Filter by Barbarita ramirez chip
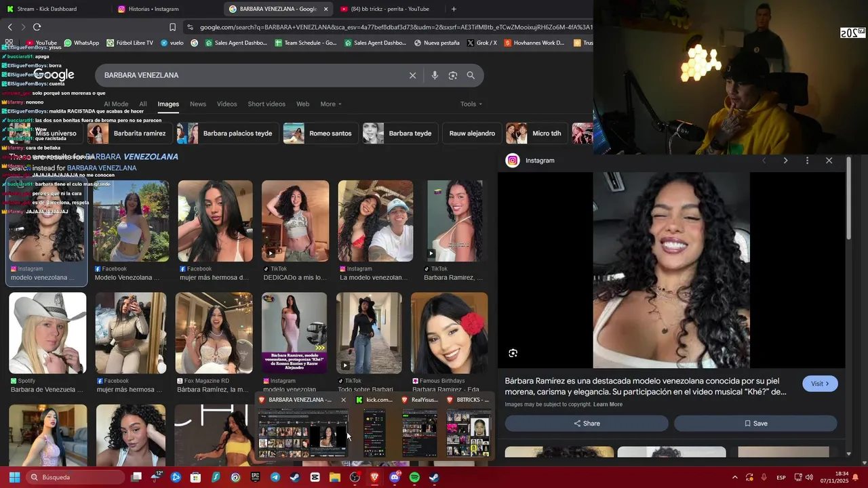The width and height of the screenshot is (868, 488). (x=129, y=134)
